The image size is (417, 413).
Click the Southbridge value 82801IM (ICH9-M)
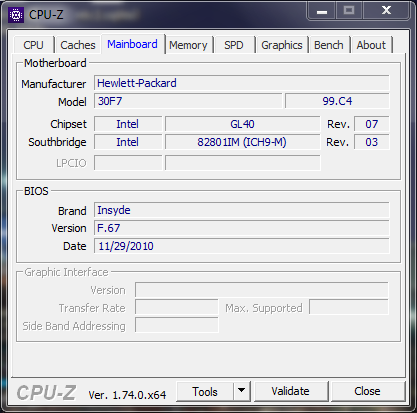click(243, 142)
